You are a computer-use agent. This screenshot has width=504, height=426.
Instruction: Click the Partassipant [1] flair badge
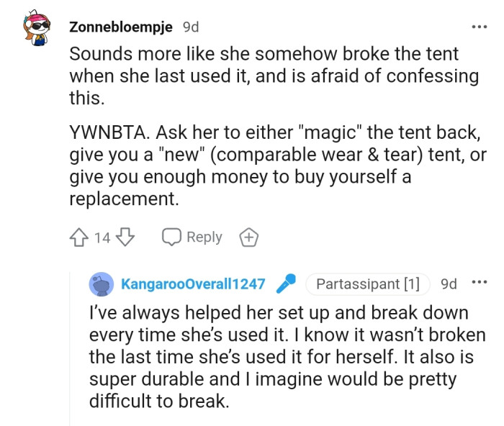click(367, 284)
